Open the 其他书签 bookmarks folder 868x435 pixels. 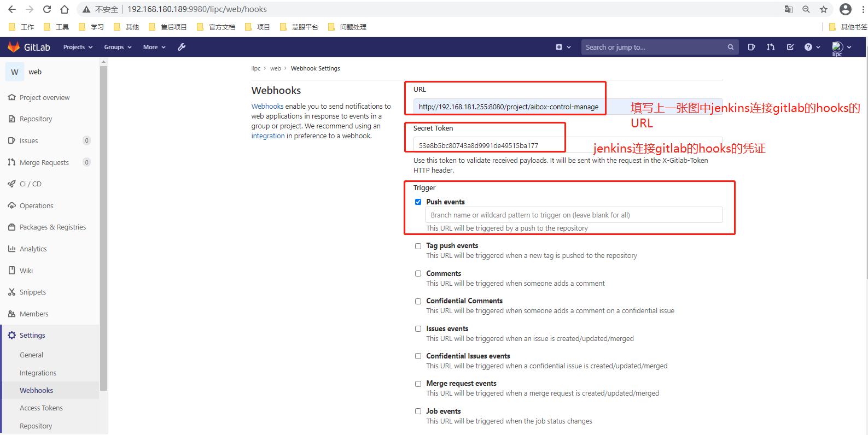848,27
